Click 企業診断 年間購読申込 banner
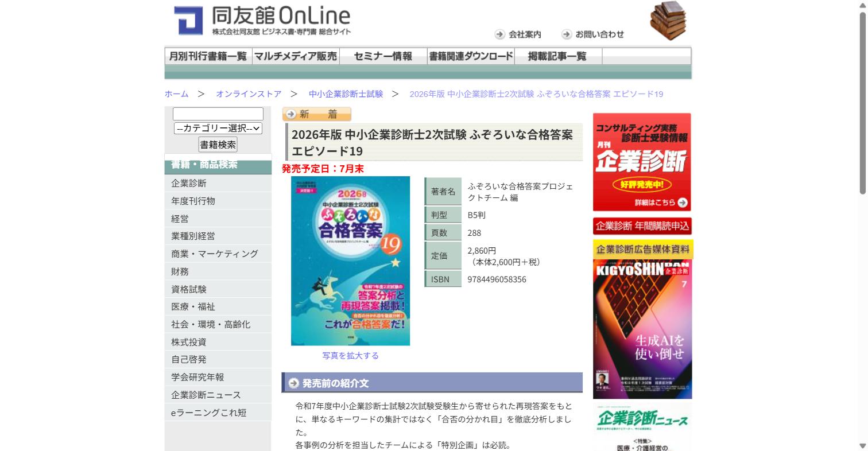The width and height of the screenshot is (868, 451). coord(642,226)
